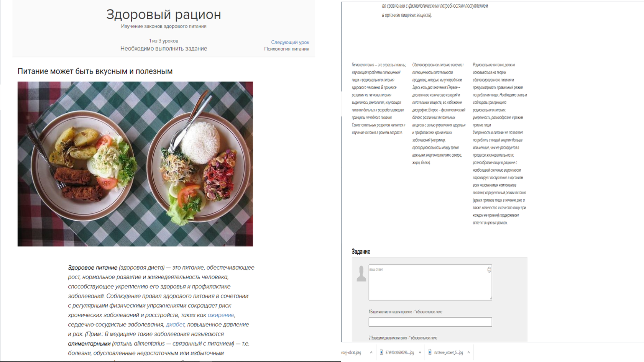Expand options for питание_может_б...jpg download
Viewport: 644px width, 362px height.
tap(468, 352)
